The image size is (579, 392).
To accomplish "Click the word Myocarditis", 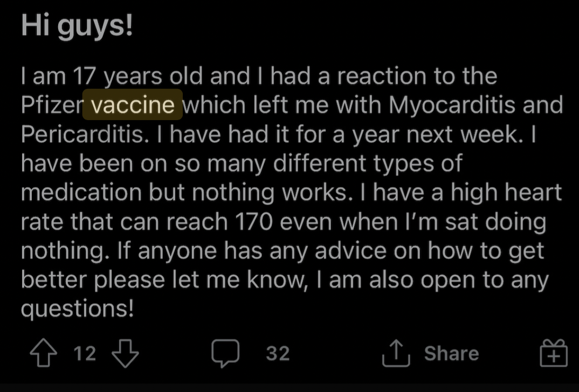I will tap(452, 106).
